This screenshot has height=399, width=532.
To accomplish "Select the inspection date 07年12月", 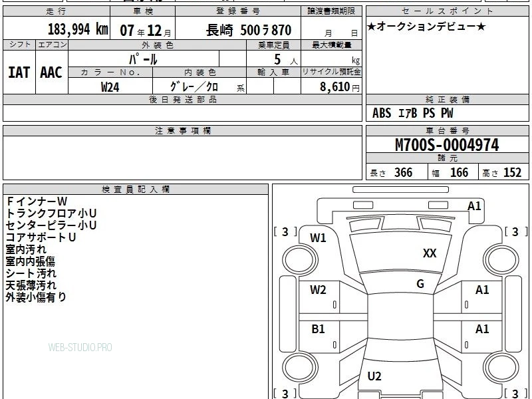I will [145, 31].
